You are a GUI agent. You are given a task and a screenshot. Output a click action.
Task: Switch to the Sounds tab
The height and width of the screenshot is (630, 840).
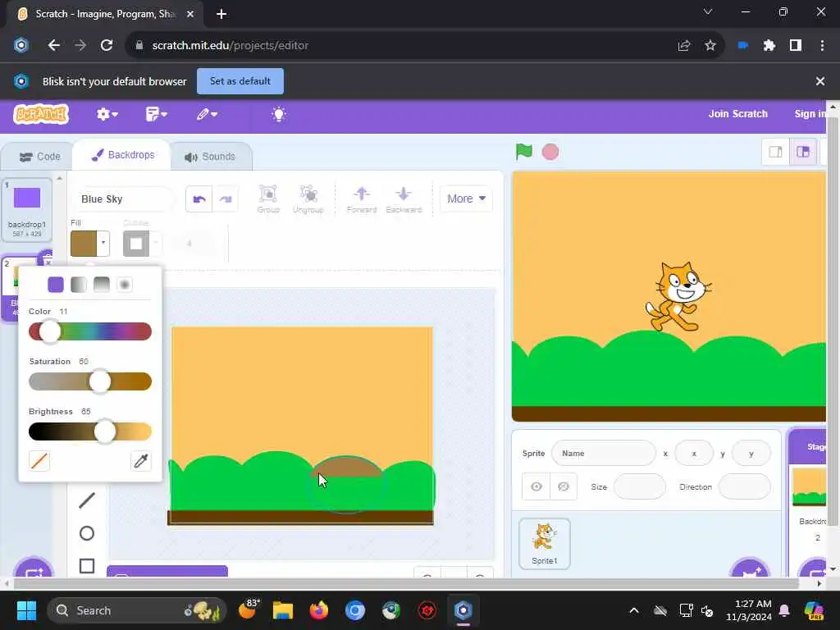[210, 157]
